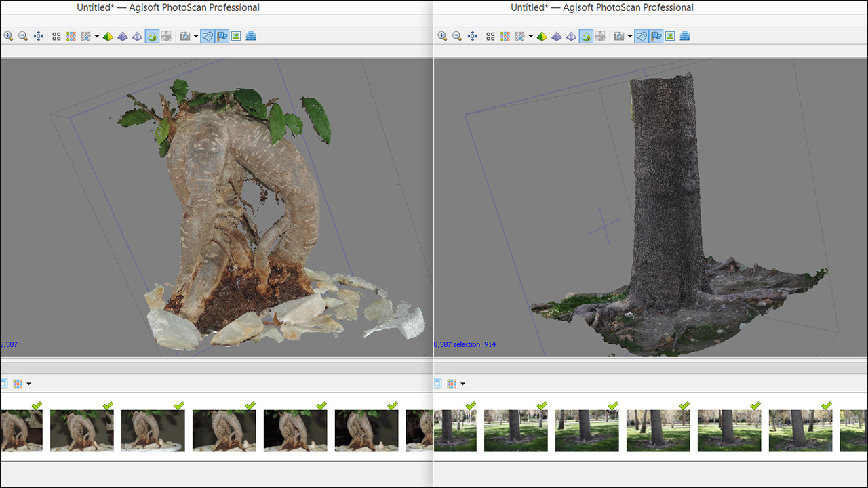Reset the view in the tree trunk window
The width and height of the screenshot is (868, 488).
click(472, 37)
